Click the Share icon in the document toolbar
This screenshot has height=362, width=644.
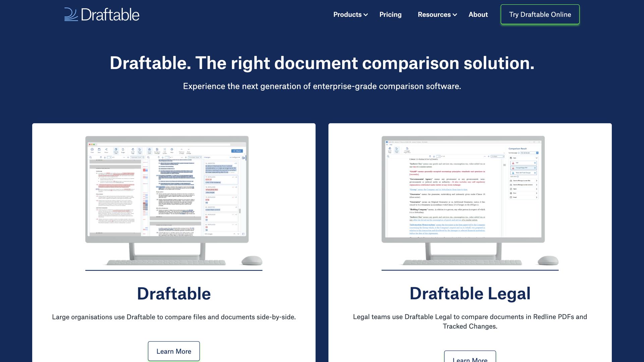tap(106, 150)
